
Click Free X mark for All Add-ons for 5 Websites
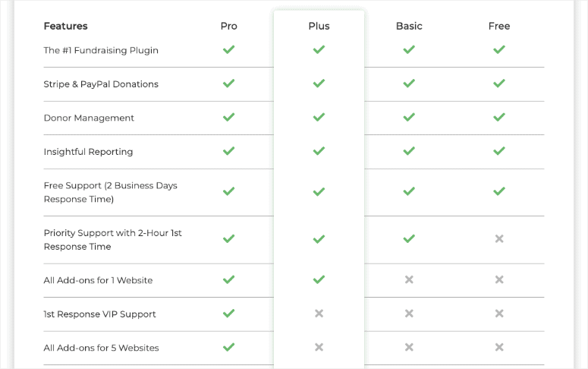499,347
